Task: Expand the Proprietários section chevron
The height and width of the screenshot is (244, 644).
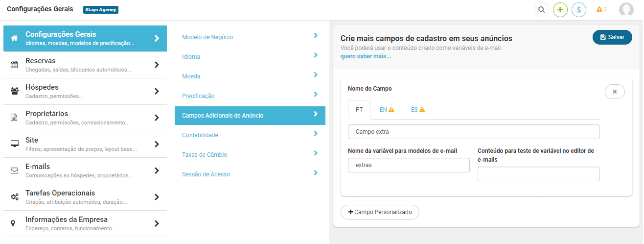Action: tap(157, 118)
